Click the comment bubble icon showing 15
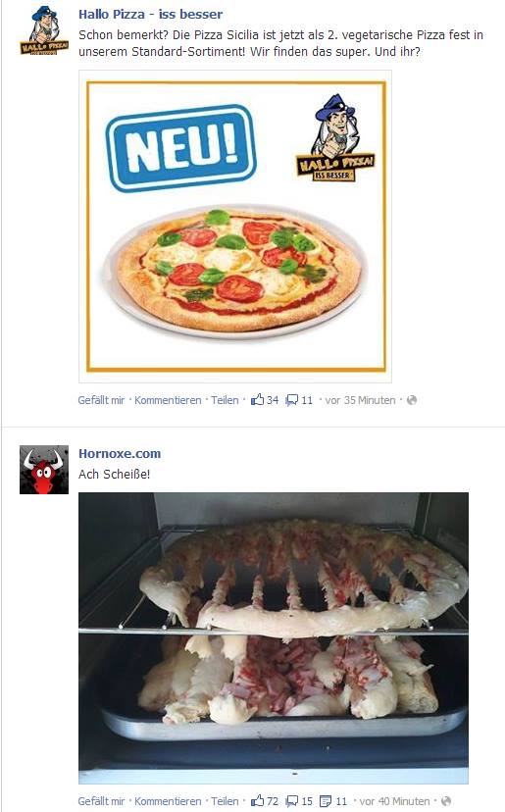The image size is (505, 812). (292, 801)
